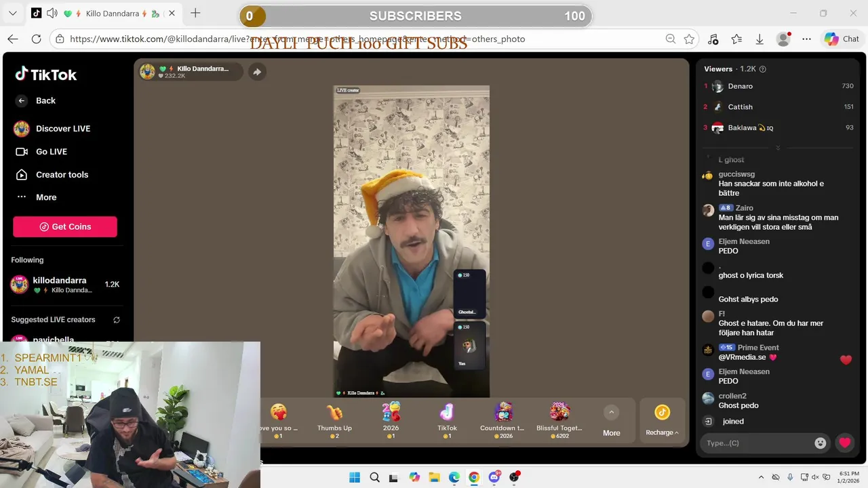Go back using the sidebar Back arrow

(x=22, y=100)
